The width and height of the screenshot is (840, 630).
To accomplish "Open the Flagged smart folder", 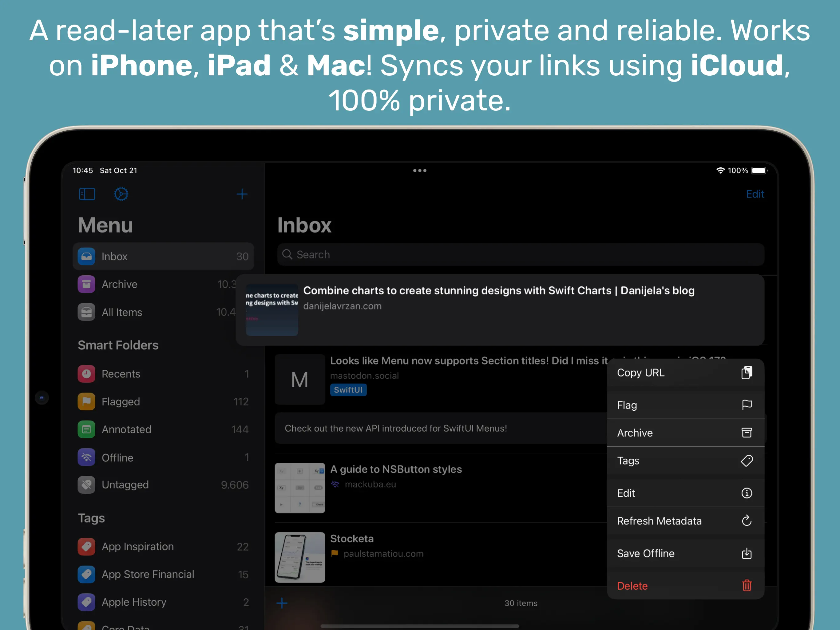I will pyautogui.click(x=121, y=402).
